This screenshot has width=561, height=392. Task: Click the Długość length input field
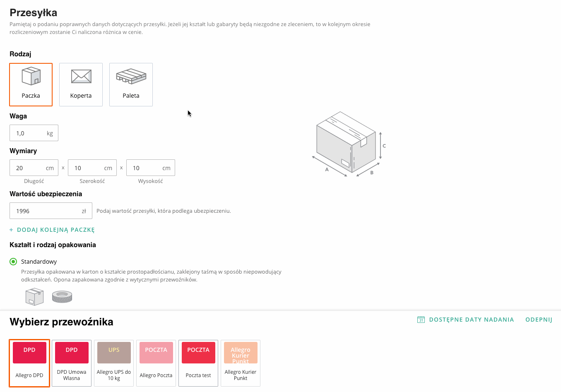pos(29,168)
